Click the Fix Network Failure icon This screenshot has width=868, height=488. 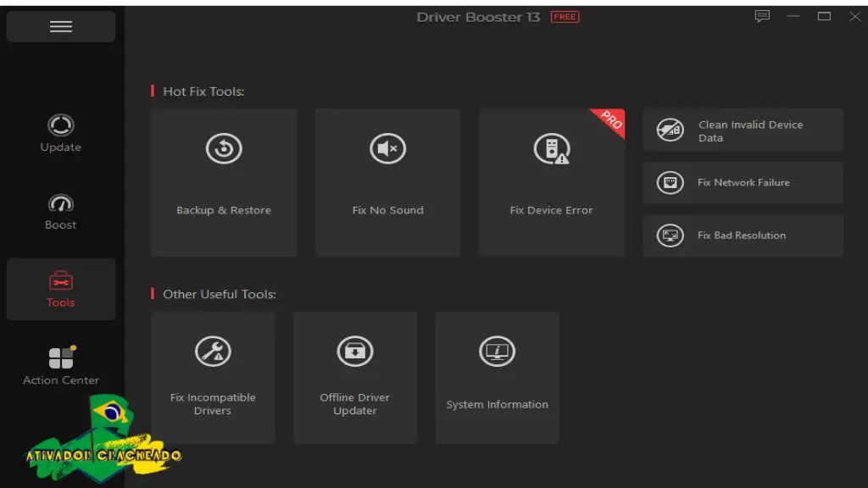(670, 183)
